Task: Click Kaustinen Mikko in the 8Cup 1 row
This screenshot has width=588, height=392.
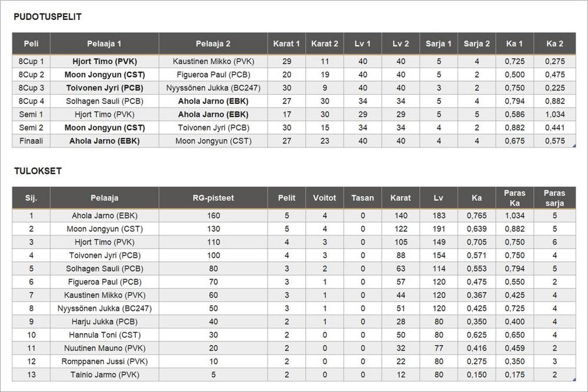Action: pos(213,62)
